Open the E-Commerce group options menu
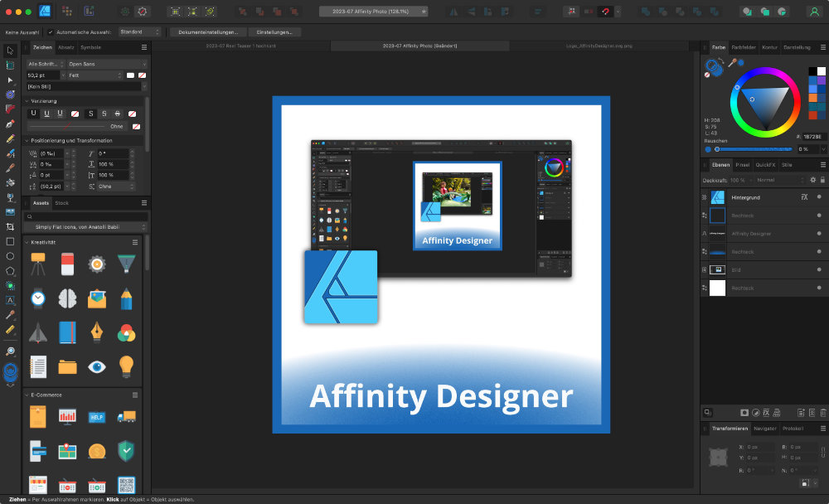829x504 pixels. (135, 395)
